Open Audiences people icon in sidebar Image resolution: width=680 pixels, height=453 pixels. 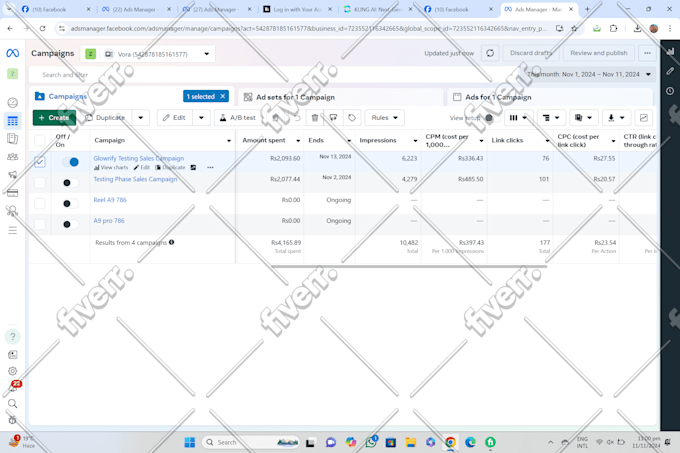point(13,156)
